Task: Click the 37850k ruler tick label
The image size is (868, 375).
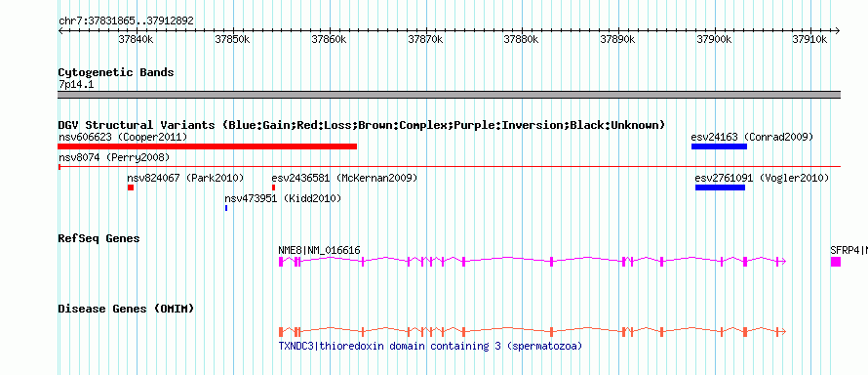Action: (x=232, y=39)
